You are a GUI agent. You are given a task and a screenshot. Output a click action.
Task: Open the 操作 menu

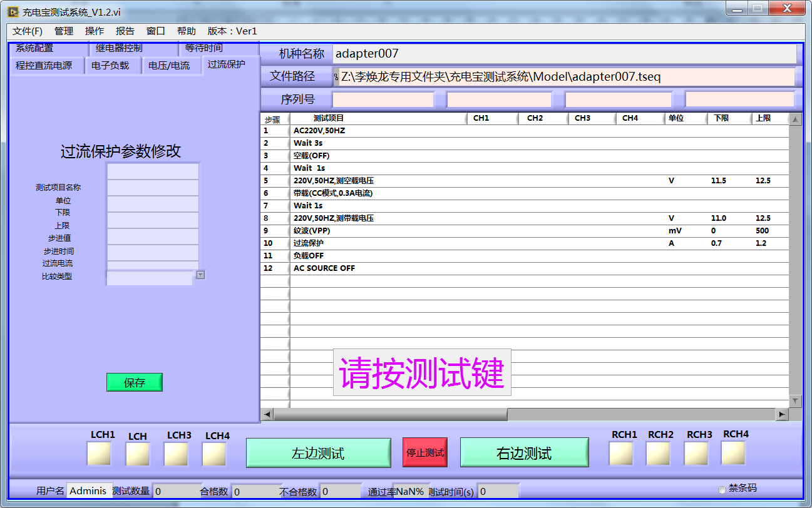(95, 31)
